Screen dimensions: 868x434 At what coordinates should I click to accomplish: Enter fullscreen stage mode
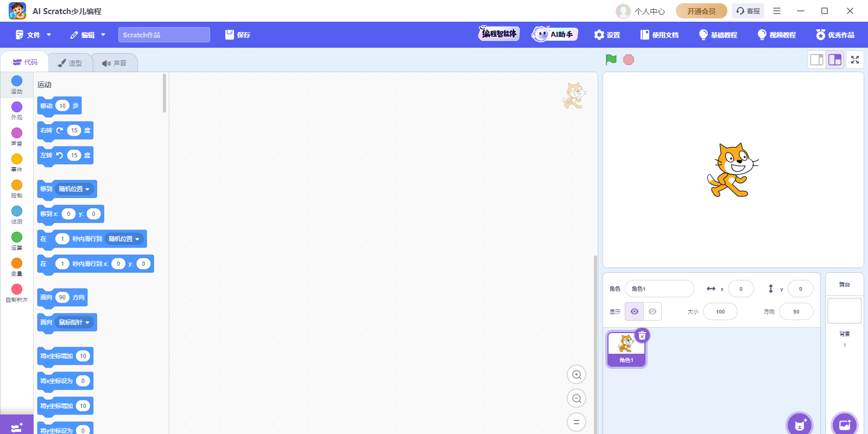click(x=855, y=60)
